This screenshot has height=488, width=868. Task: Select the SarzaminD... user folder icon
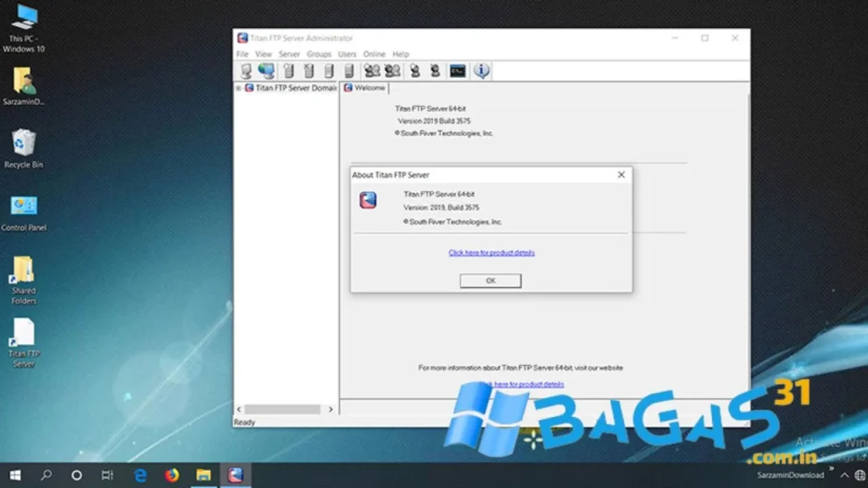click(24, 86)
